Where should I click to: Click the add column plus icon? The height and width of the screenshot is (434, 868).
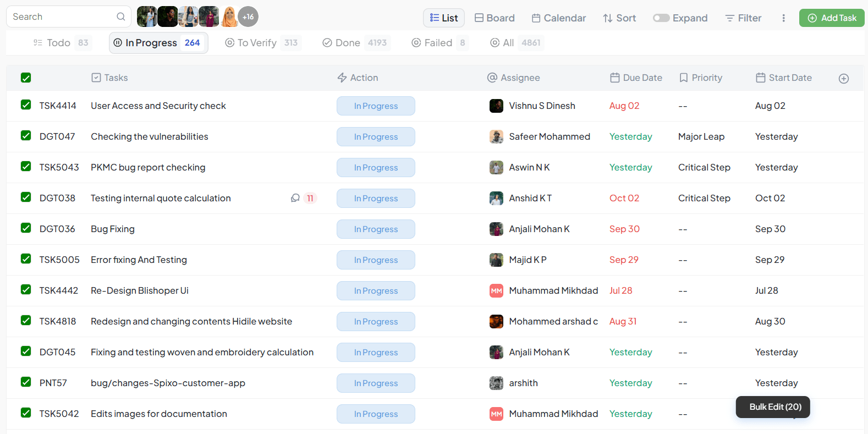tap(843, 79)
